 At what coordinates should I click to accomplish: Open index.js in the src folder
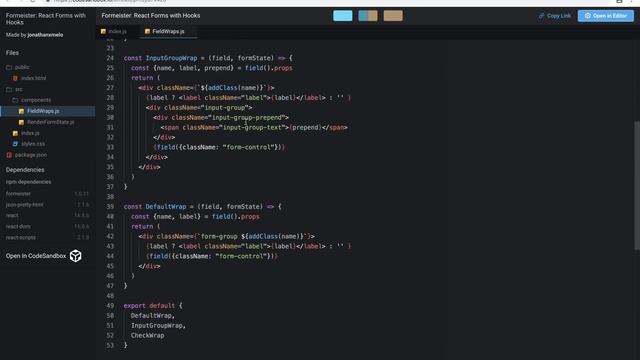tap(30, 133)
